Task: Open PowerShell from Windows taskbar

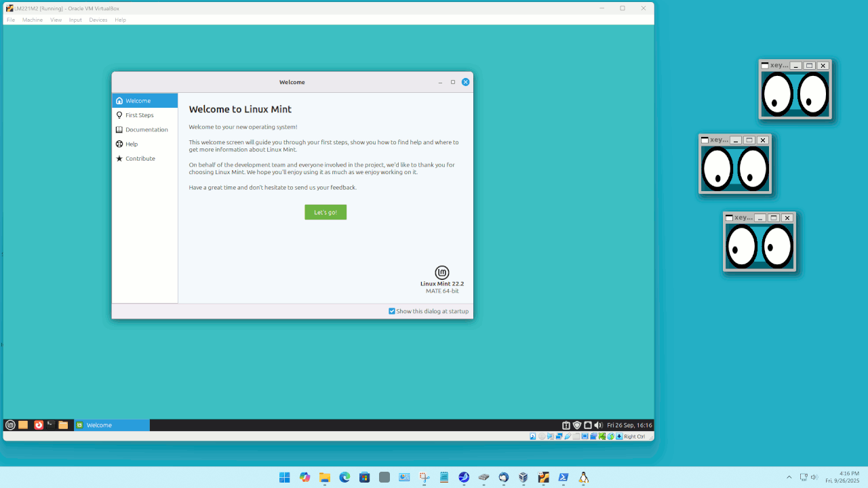Action: (x=563, y=477)
